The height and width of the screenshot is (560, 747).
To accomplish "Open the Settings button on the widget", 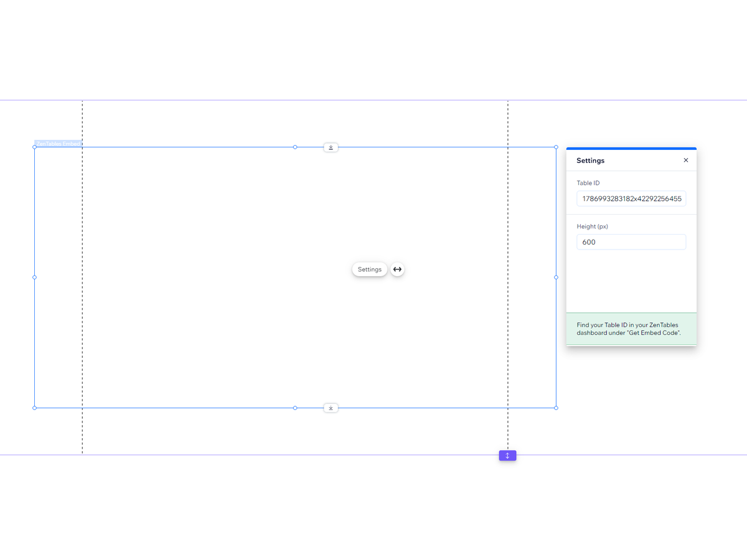I will coord(370,269).
